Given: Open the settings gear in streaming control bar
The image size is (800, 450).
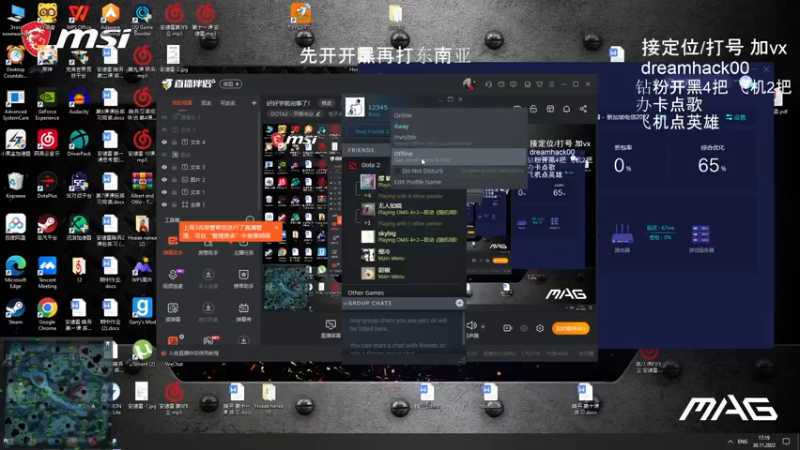Looking at the screenshot, I should pyautogui.click(x=540, y=328).
